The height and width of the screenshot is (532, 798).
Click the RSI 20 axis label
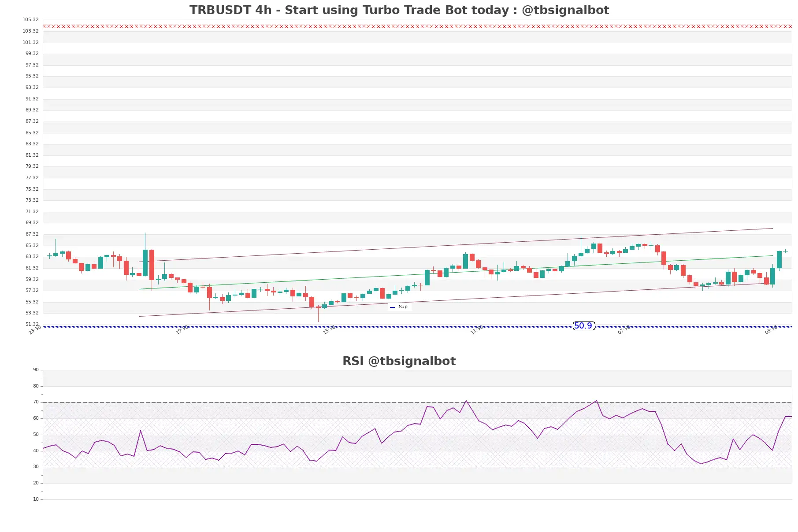coord(36,483)
